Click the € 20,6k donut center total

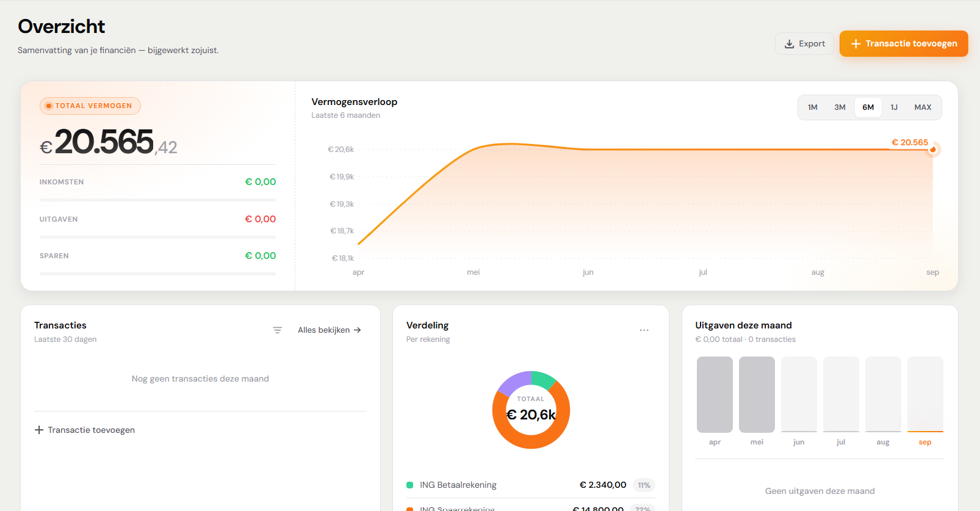[x=531, y=415]
